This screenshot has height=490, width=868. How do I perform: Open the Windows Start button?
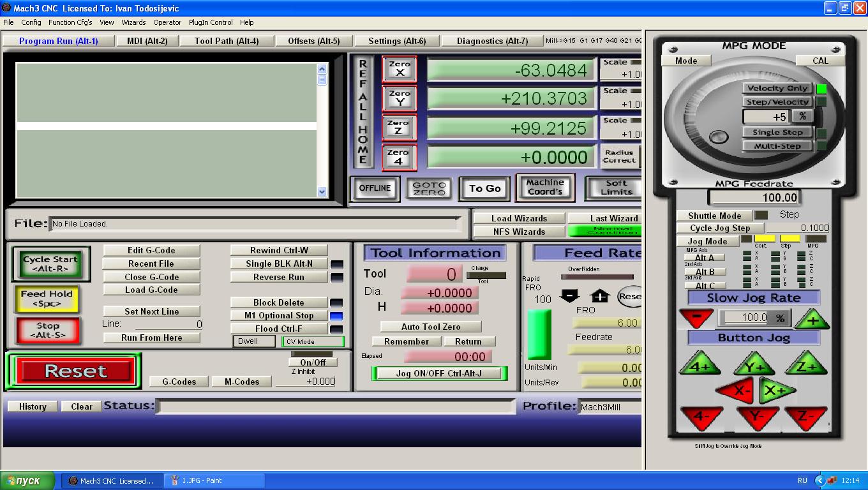[x=29, y=480]
